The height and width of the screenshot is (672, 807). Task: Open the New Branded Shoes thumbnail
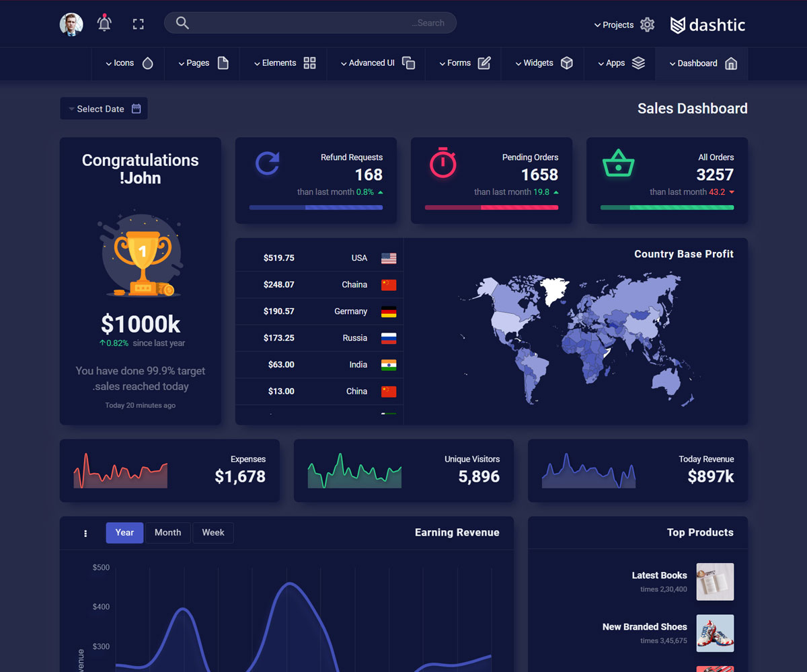point(715,633)
